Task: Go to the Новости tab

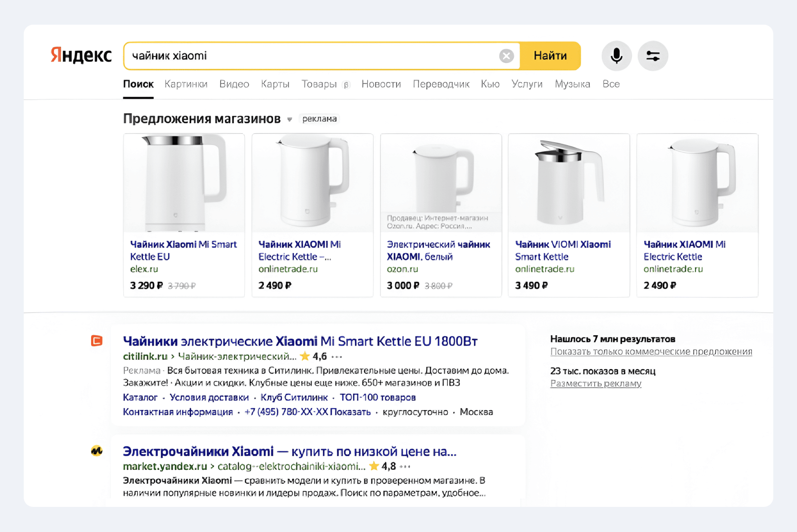Action: [381, 84]
